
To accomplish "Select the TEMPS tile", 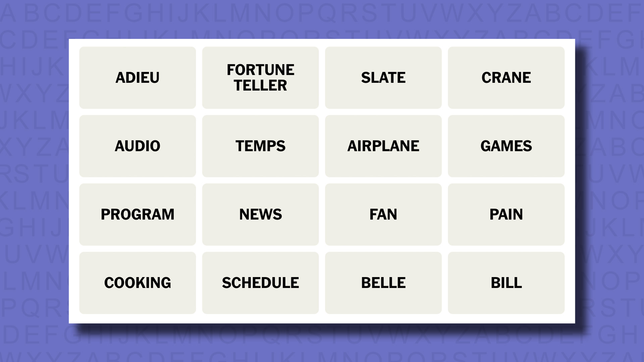I will tap(261, 146).
